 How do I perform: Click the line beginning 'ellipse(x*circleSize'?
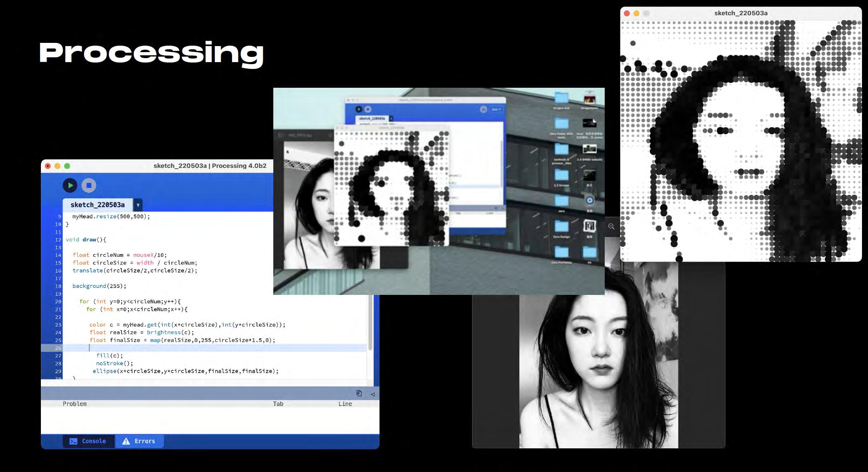tap(186, 371)
